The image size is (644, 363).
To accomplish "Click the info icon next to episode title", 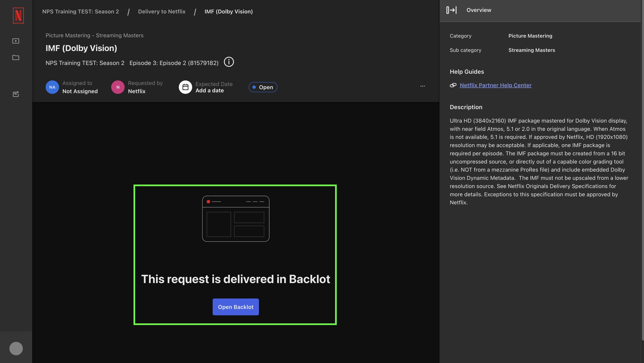I will (229, 62).
